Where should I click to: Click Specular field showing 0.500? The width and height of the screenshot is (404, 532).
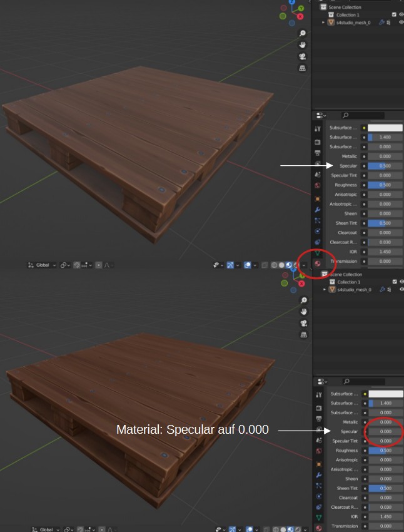point(385,166)
